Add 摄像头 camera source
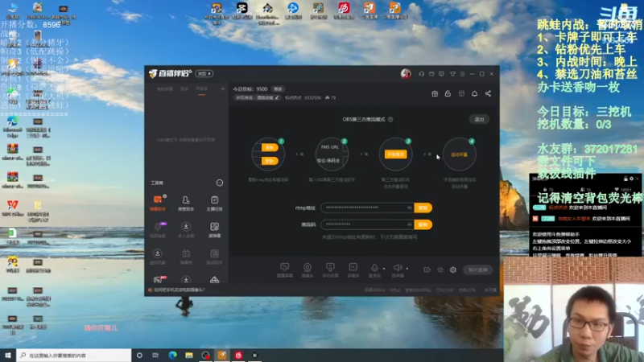Image resolution: width=644 pixels, height=362 pixels. click(x=308, y=270)
